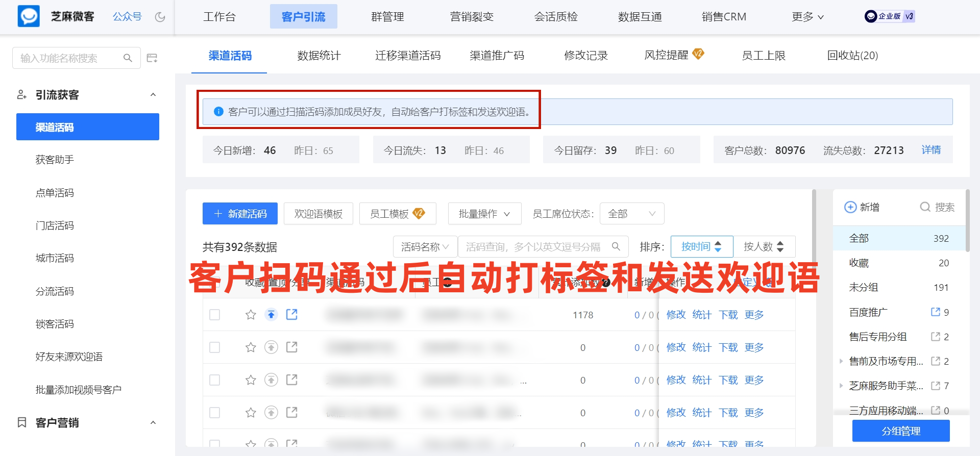Check the third table row checkbox
The image size is (980, 456).
215,380
